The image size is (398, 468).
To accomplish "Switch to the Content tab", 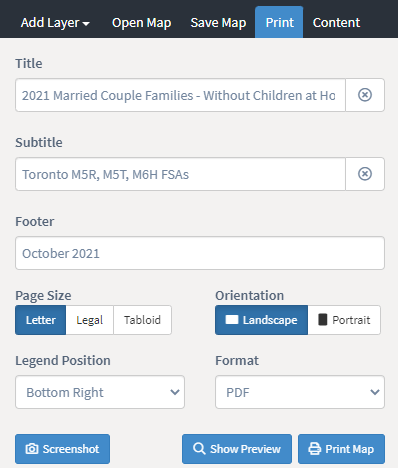I will pos(336,23).
